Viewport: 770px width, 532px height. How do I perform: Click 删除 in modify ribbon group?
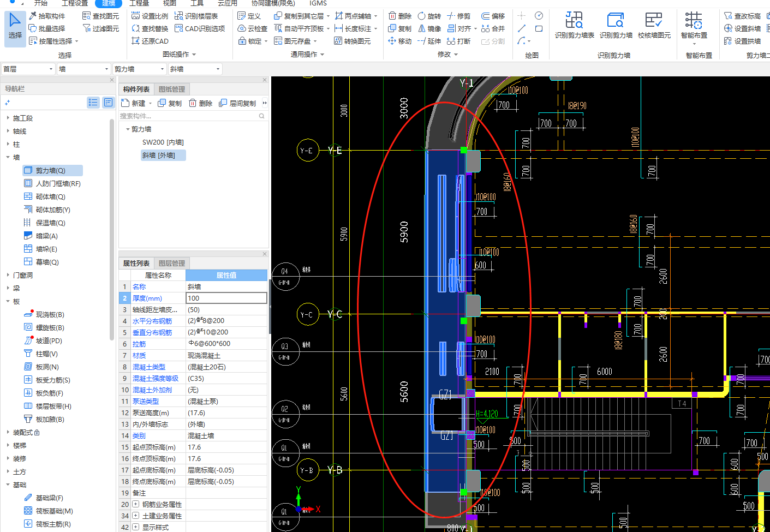click(400, 16)
